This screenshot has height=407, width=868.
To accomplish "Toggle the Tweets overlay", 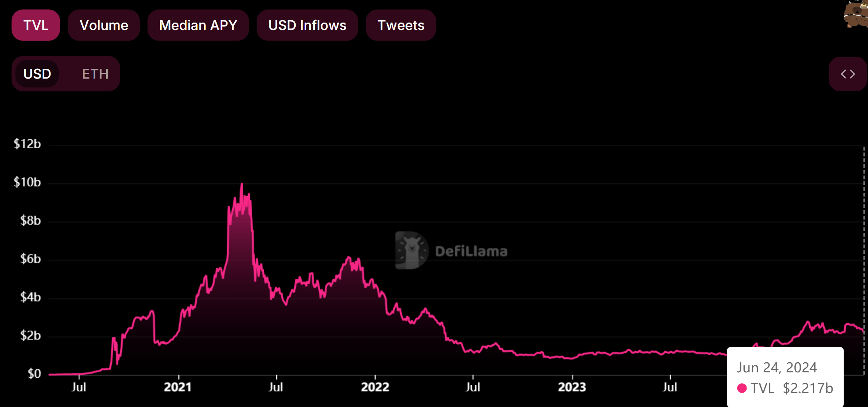I will (401, 25).
